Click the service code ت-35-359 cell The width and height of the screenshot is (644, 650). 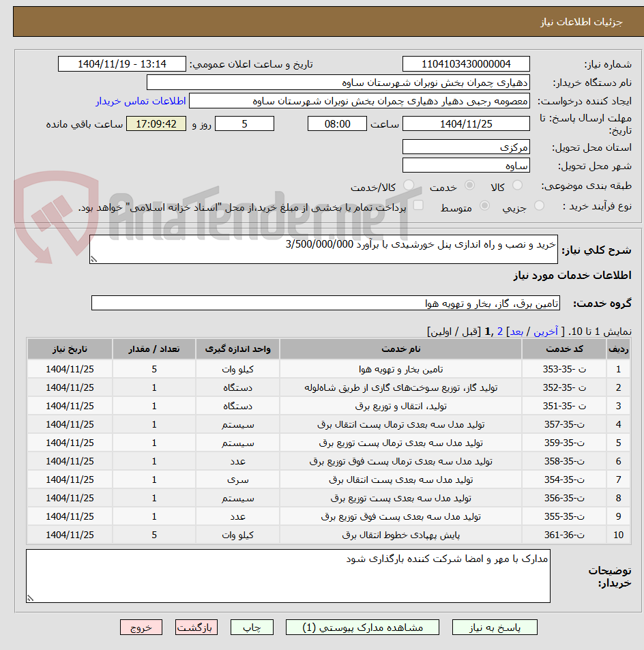564,443
